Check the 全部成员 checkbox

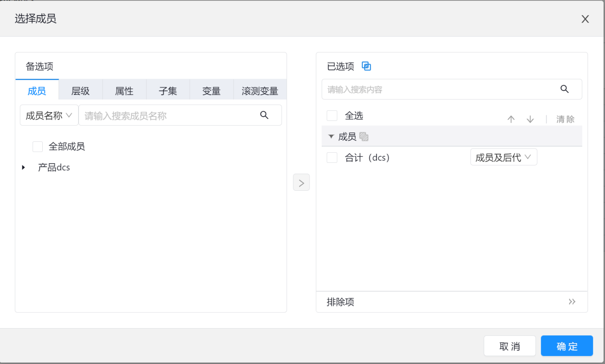(38, 147)
